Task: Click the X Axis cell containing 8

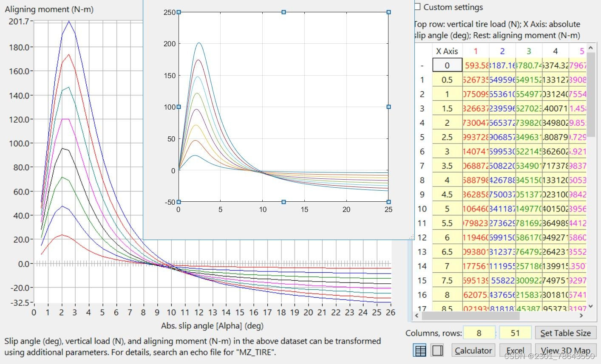Action: click(447, 295)
